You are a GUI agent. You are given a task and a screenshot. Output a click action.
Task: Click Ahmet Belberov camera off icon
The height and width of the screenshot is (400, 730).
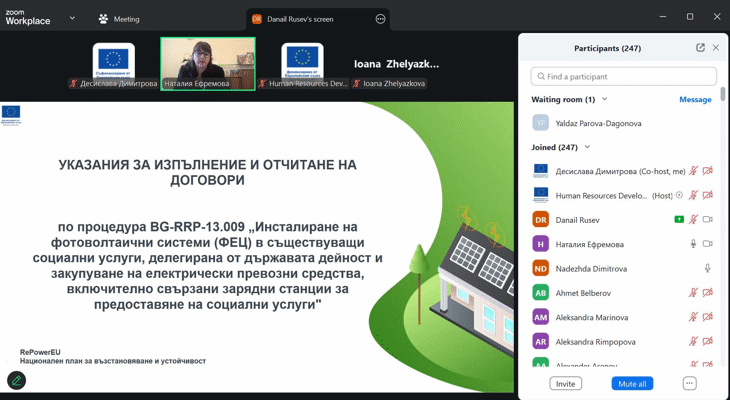(x=708, y=292)
